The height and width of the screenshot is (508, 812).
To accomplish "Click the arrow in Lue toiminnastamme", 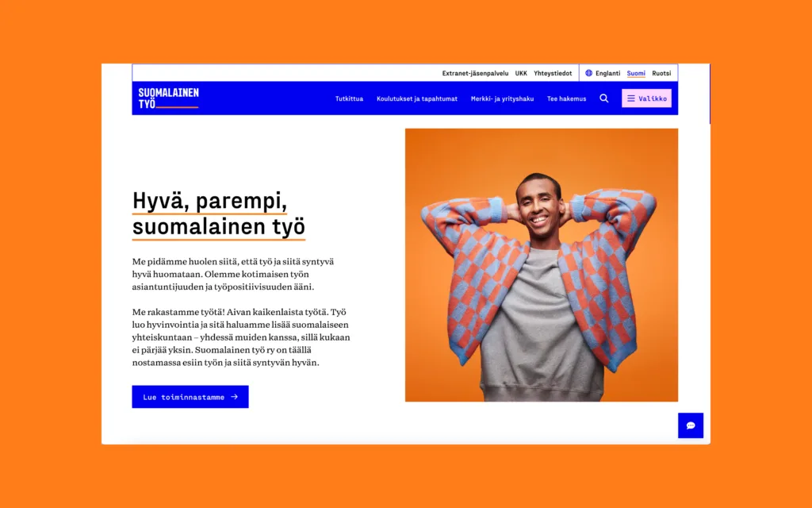I will [x=234, y=397].
